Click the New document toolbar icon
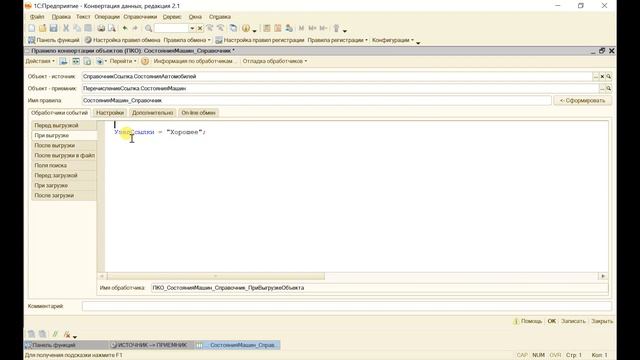The image size is (640, 360). point(32,28)
